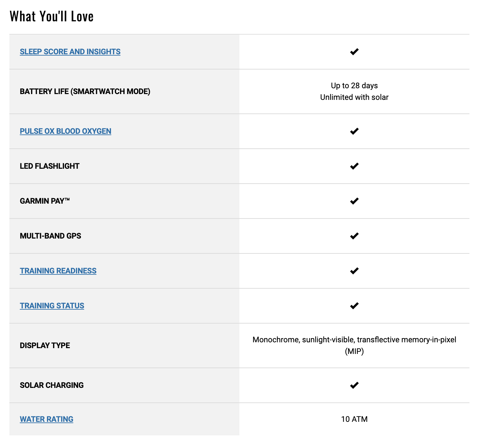Click the Display Type label
This screenshot has width=484, height=448.
(45, 346)
